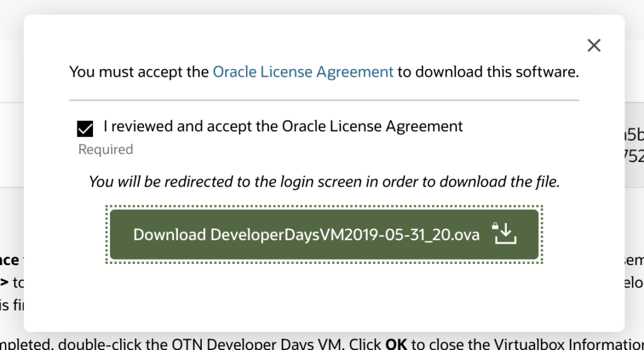Open the Oracle License Agreement link
Screen dimensions: 644x350
tap(303, 72)
